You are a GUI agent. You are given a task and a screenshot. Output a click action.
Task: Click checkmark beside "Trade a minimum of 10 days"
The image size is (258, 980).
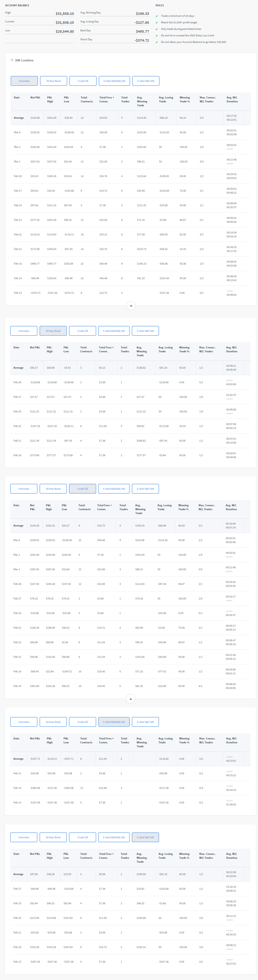157,16
